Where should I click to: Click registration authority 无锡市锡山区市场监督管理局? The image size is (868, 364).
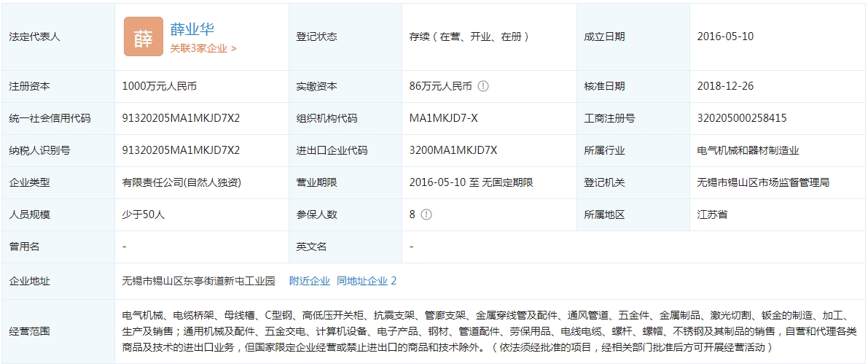[x=763, y=182]
